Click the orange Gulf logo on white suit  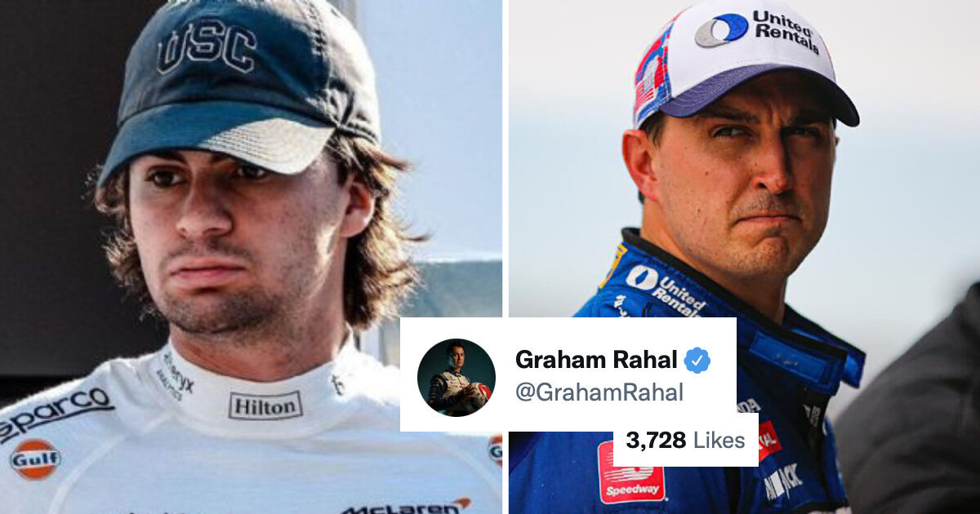click(x=35, y=459)
